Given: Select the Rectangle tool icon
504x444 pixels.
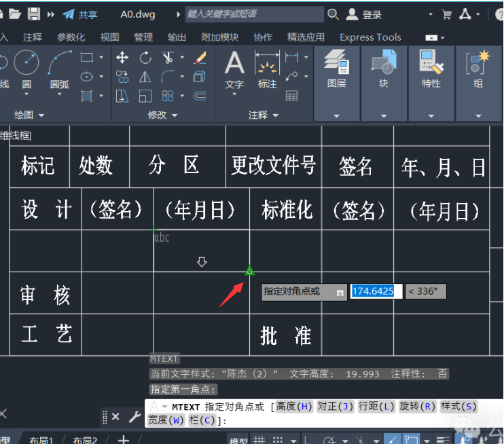Looking at the screenshot, I should [x=87, y=58].
